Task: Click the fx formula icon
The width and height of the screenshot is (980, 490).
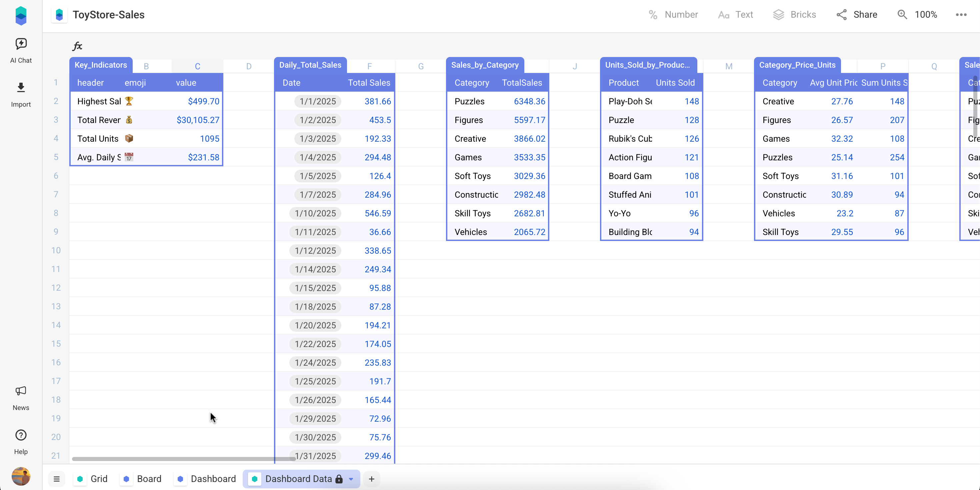Action: click(x=77, y=46)
